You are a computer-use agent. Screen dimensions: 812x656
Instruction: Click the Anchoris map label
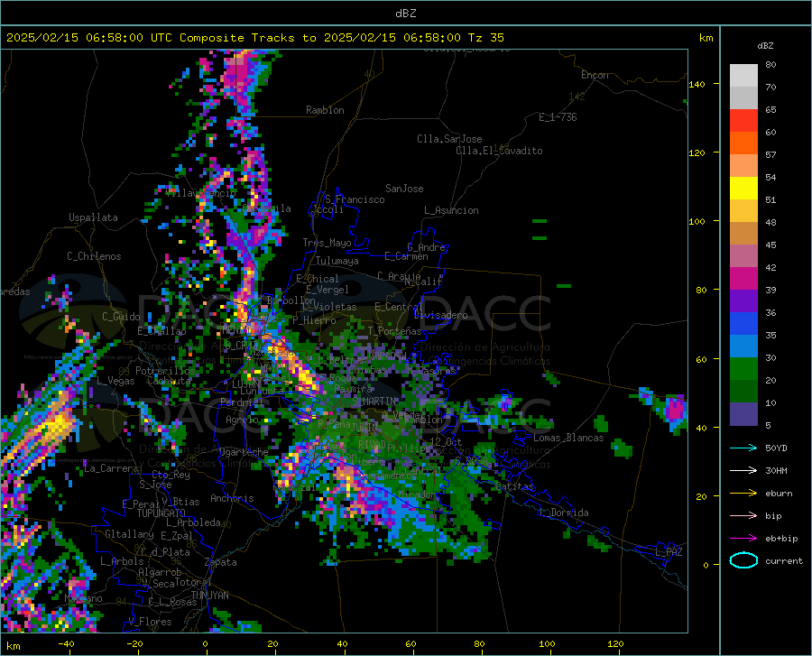click(x=232, y=498)
